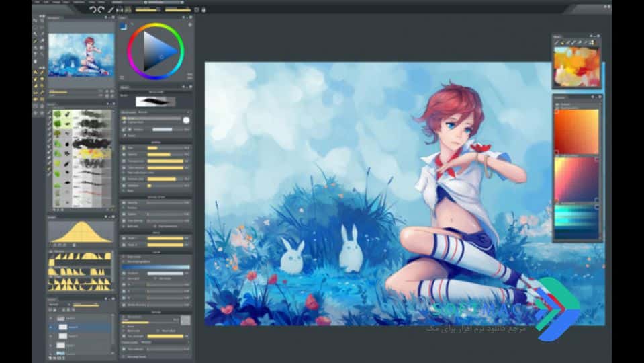Click the gray texture preview in brush settings
The height and width of the screenshot is (363, 644).
(x=185, y=321)
